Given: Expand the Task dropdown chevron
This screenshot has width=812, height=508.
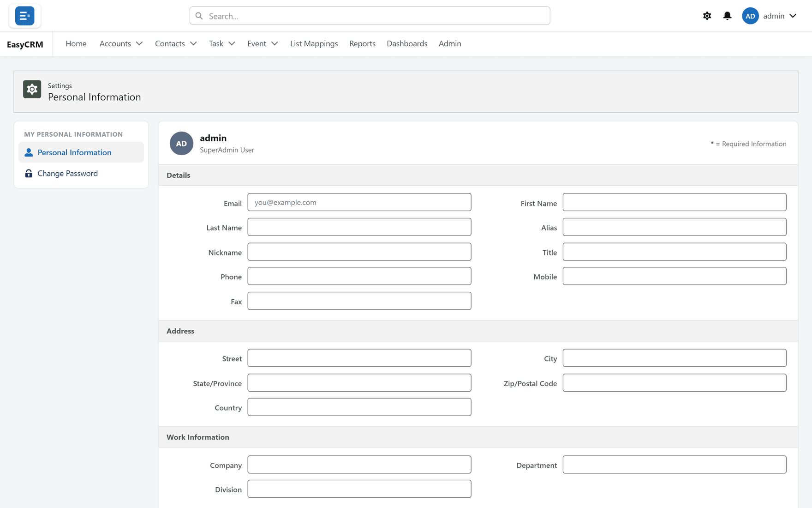Looking at the screenshot, I should point(232,43).
